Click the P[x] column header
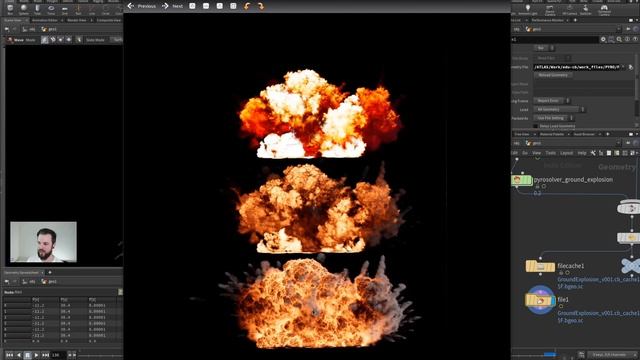 point(36,299)
